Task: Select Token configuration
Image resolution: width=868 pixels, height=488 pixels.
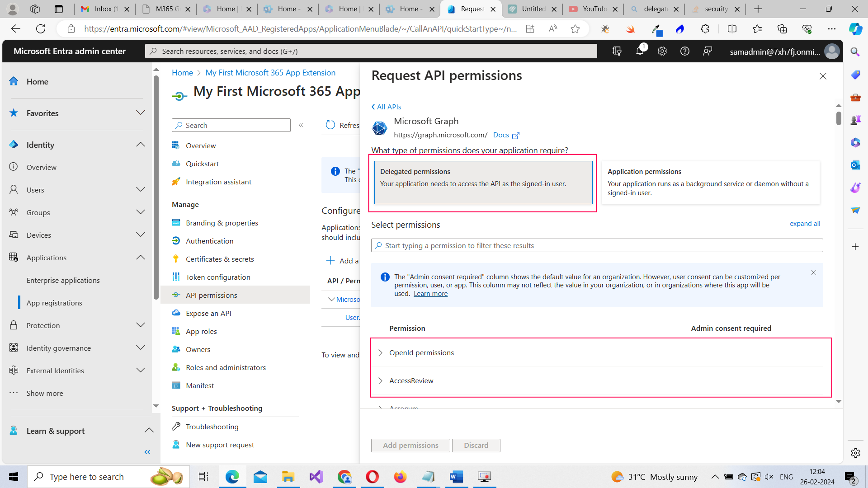Action: point(218,277)
